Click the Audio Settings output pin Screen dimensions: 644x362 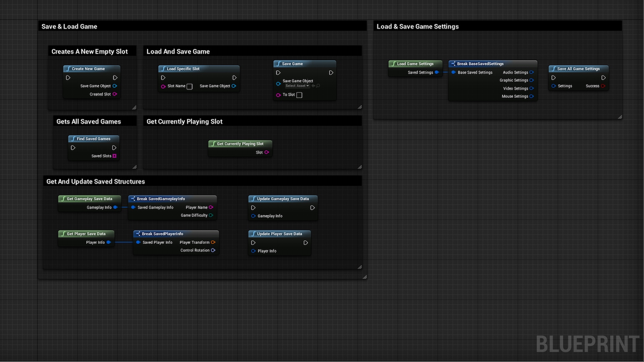pos(532,72)
